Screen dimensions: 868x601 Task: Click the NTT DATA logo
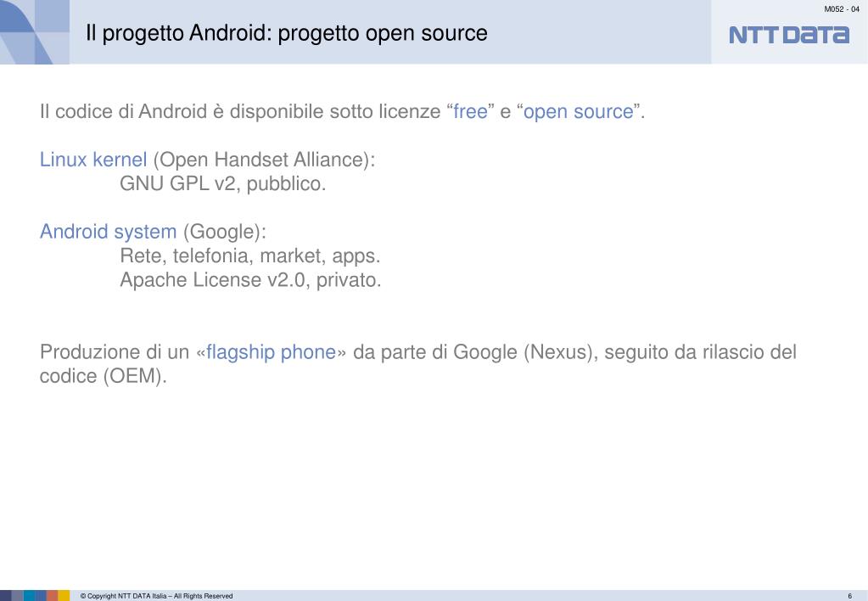(789, 35)
